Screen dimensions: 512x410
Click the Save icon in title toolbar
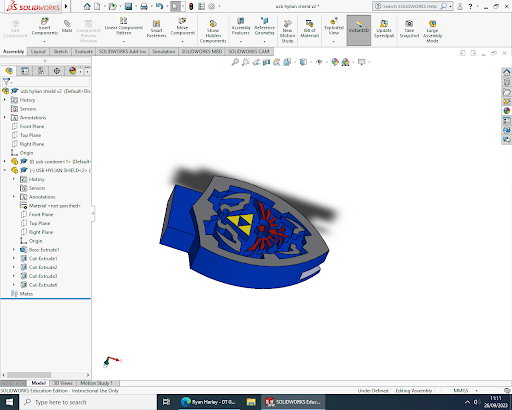128,6
